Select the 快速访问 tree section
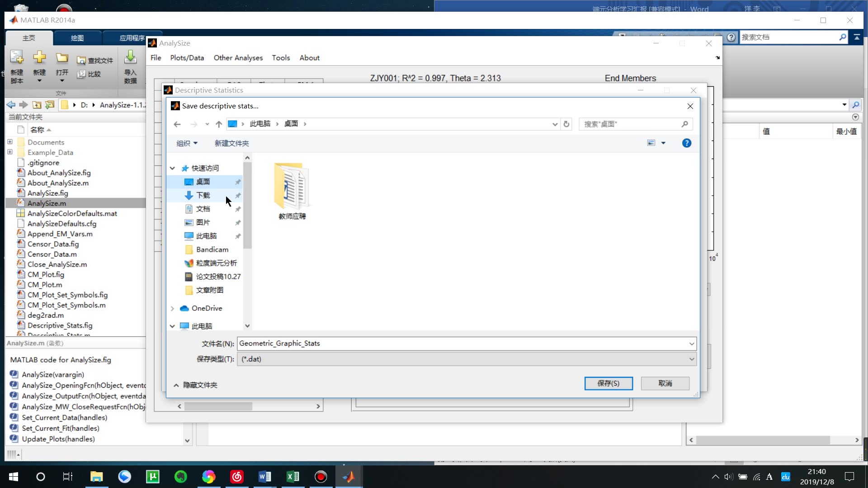Image resolution: width=868 pixels, height=488 pixels. coord(206,168)
